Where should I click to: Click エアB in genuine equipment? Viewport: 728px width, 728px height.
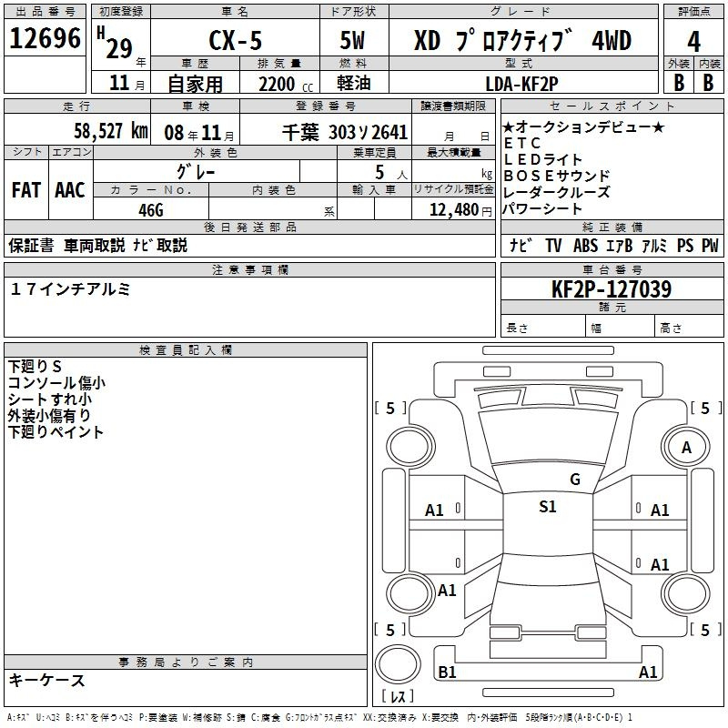coord(620,246)
